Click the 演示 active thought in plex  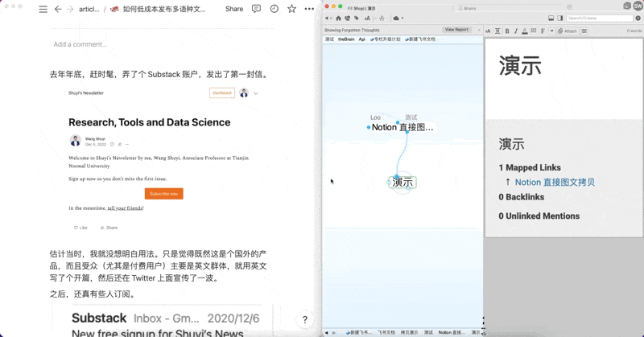pos(402,183)
